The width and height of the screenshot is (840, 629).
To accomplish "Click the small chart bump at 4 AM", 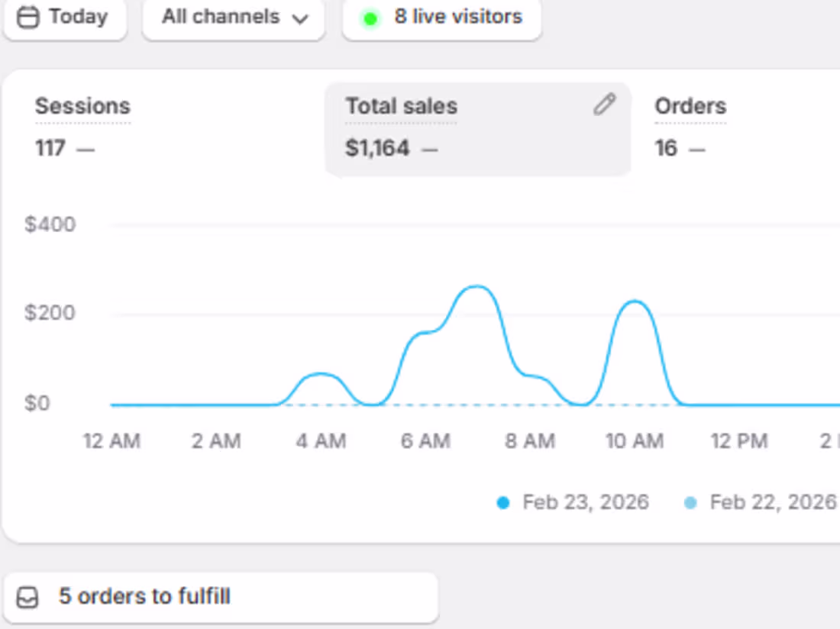I will click(321, 374).
